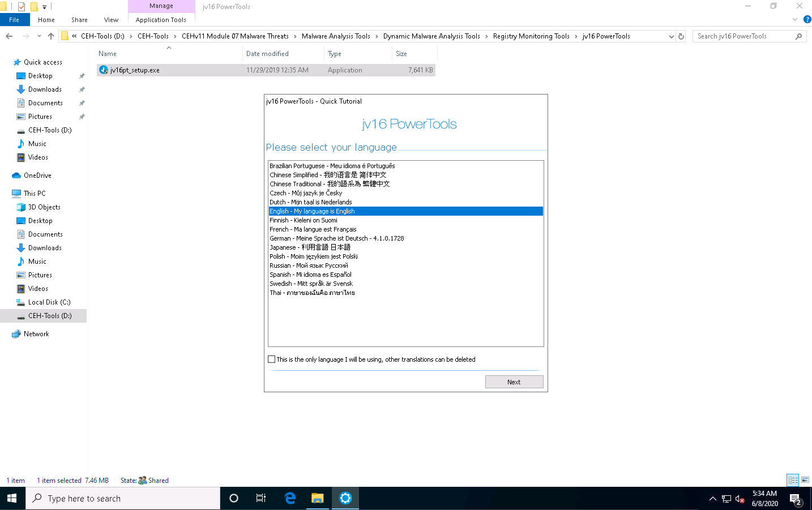812x510 pixels.
Task: Click the Videos icon under Quick access
Action: tap(21, 157)
